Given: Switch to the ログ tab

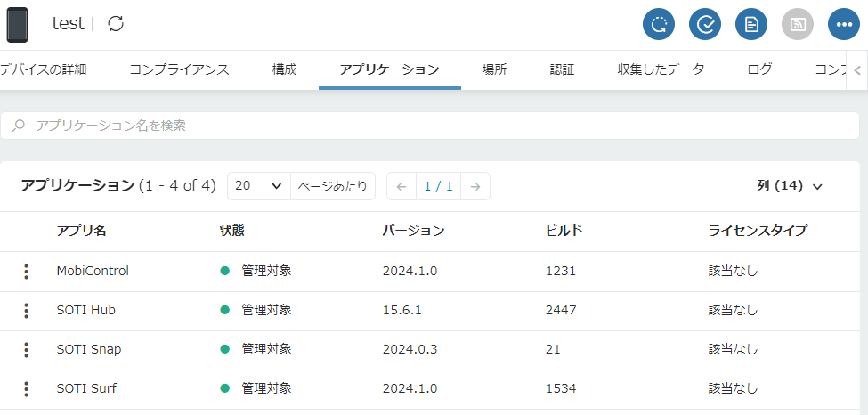Looking at the screenshot, I should click(x=759, y=69).
